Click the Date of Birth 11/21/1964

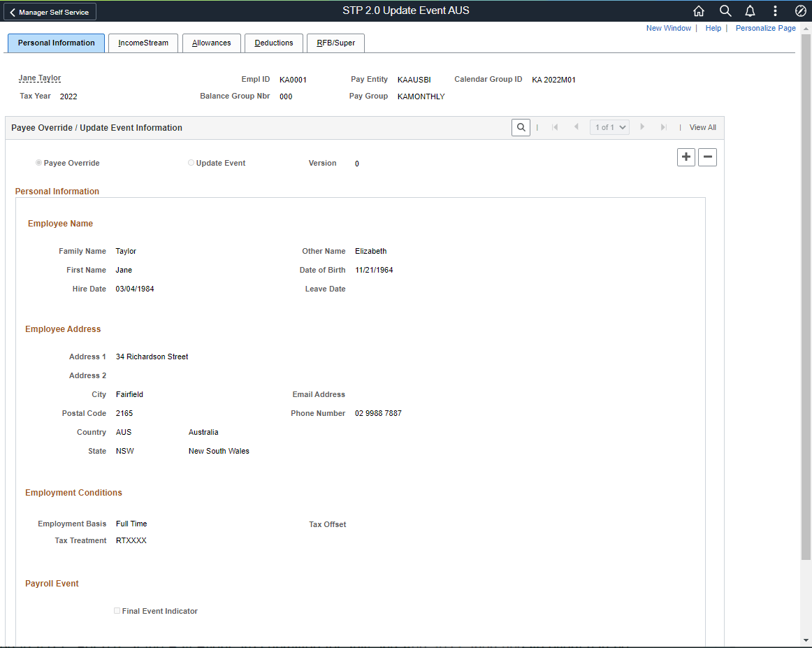coord(374,270)
